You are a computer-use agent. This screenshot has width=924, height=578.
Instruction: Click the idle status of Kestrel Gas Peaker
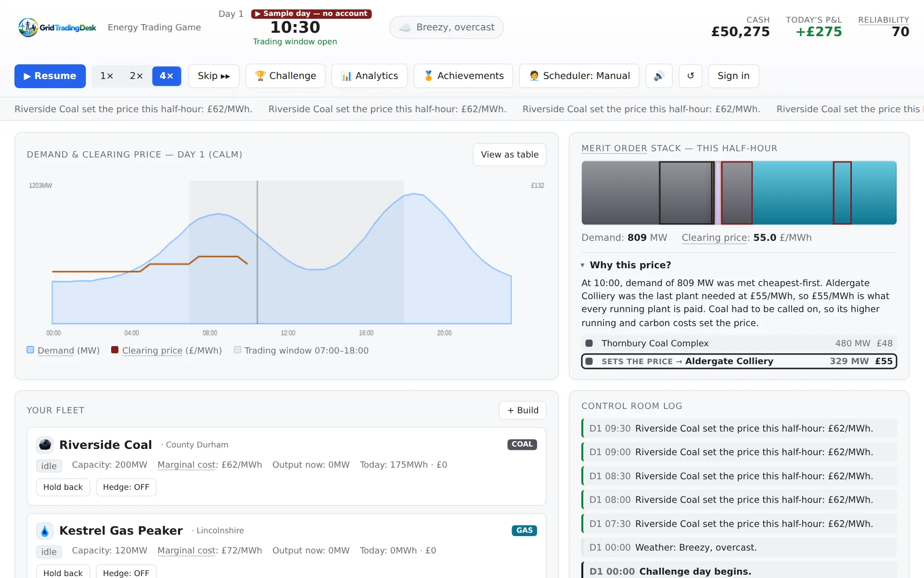tap(49, 552)
